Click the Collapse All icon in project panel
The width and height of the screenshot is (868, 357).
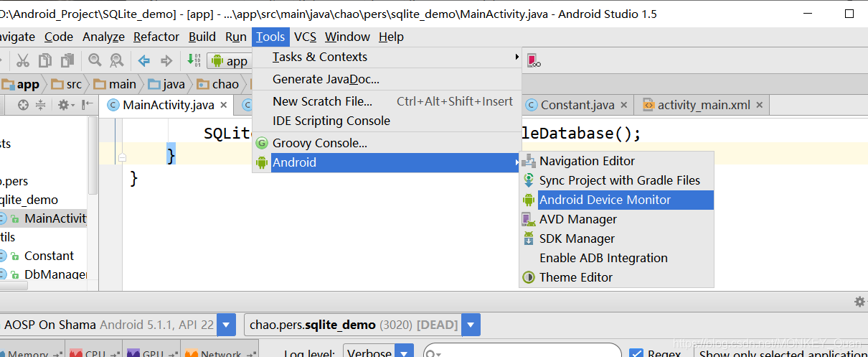(x=41, y=105)
